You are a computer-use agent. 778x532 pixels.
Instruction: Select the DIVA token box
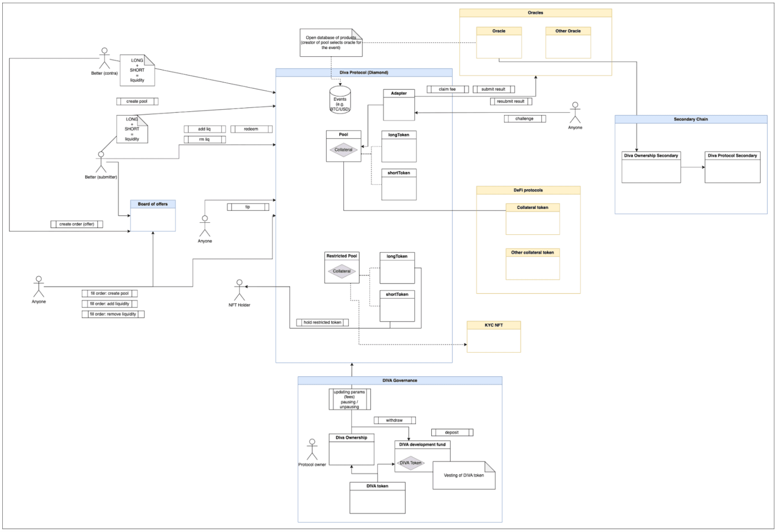(377, 498)
